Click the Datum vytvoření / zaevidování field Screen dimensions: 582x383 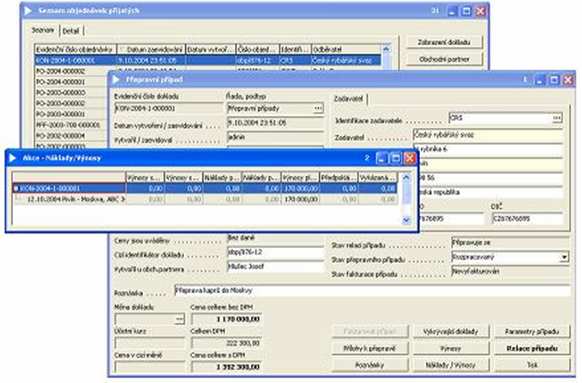point(275,123)
